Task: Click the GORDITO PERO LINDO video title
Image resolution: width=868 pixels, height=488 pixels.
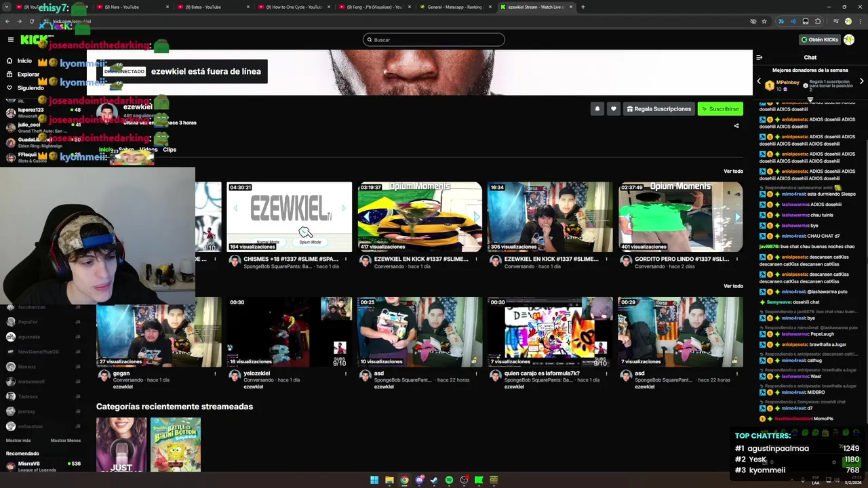Action: pyautogui.click(x=682, y=259)
